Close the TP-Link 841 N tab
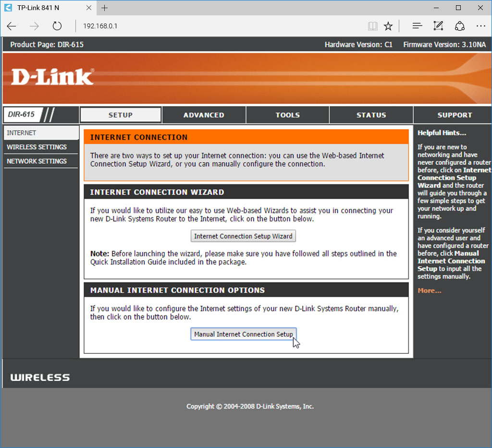Viewport: 492px width, 448px height. point(89,8)
